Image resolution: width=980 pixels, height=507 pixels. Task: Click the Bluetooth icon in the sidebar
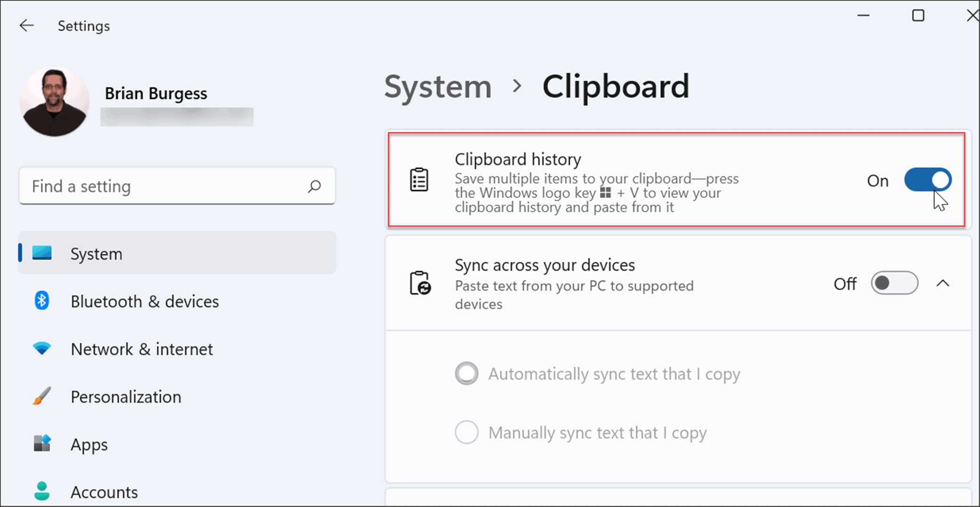pos(41,301)
